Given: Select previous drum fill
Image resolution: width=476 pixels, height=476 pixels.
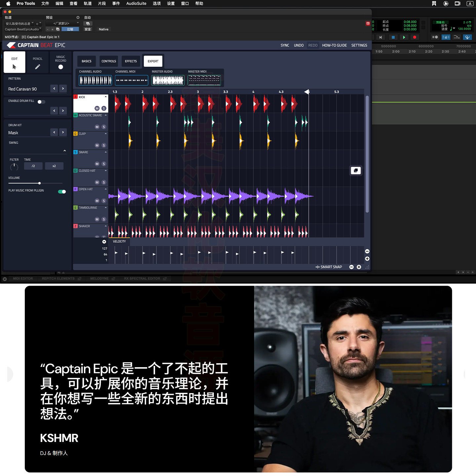Looking at the screenshot, I should coord(54,111).
